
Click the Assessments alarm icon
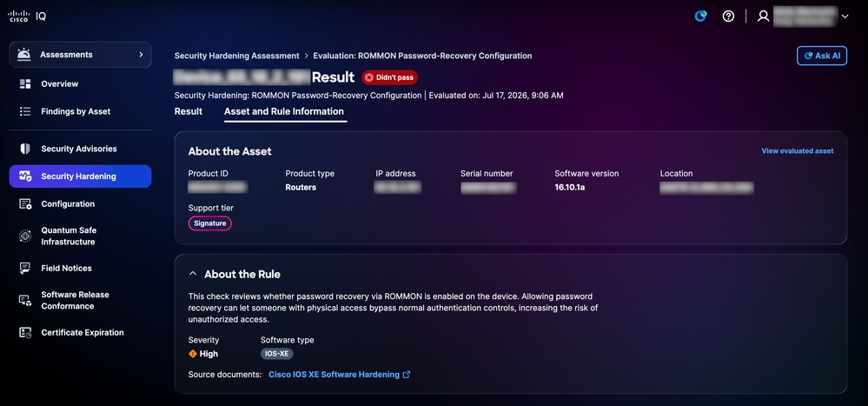23,54
